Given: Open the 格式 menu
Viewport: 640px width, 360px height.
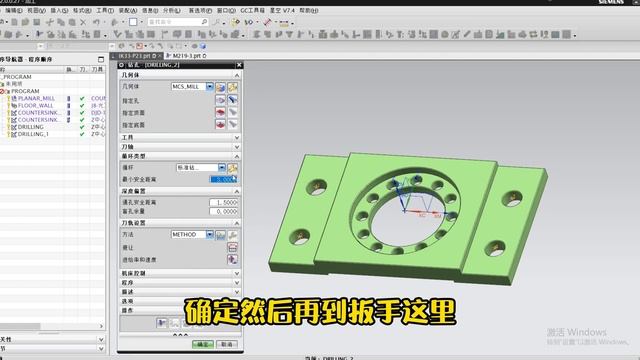Looking at the screenshot, I should pos(82,10).
